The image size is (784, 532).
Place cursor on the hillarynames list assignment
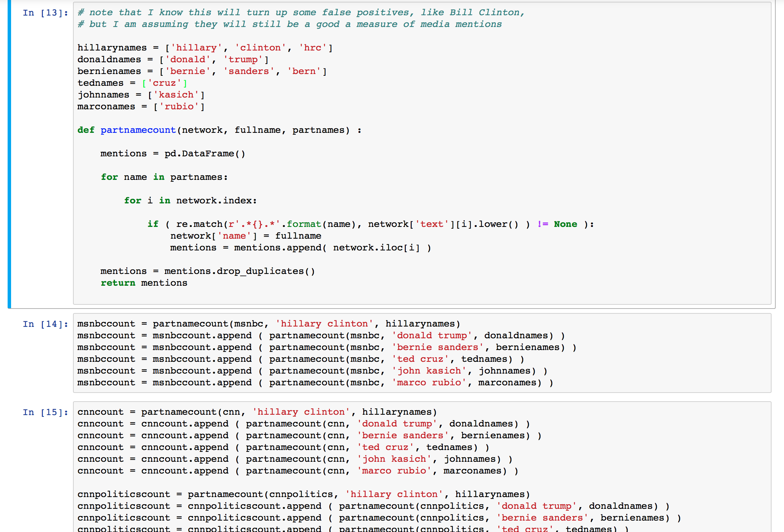(205, 48)
